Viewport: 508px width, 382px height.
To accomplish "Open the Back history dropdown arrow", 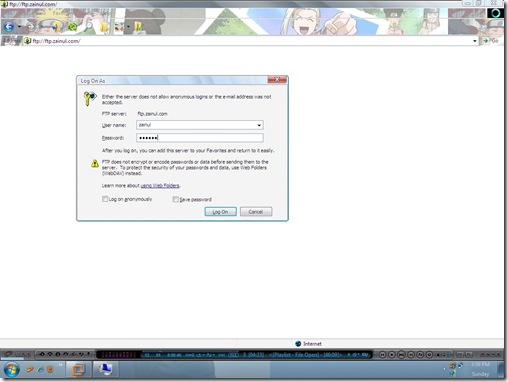I will coord(19,26).
